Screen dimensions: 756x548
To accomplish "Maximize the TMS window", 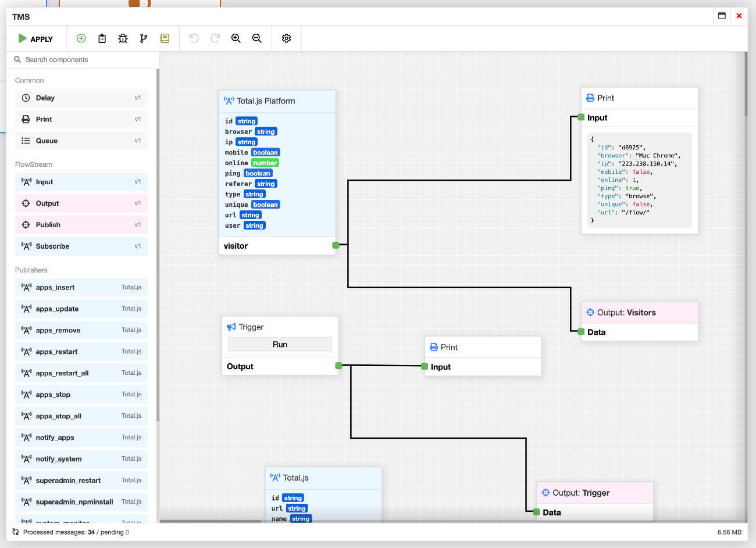I will pos(722,16).
